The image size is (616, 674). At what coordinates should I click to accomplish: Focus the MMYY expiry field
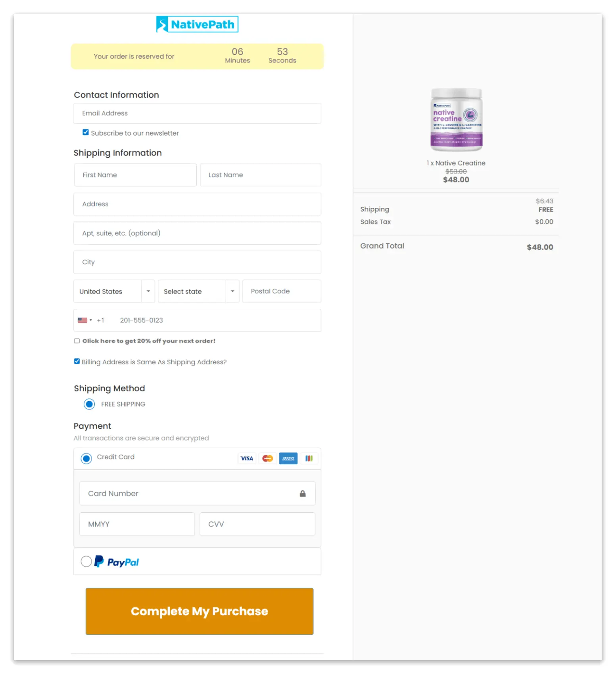(137, 524)
